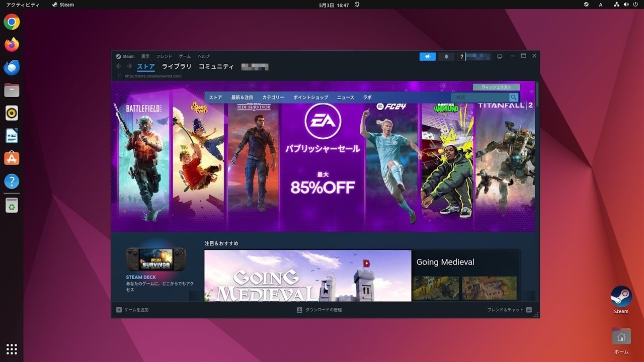Open LibreOffice Writer from the dock
644x362 pixels.
pos(12,136)
